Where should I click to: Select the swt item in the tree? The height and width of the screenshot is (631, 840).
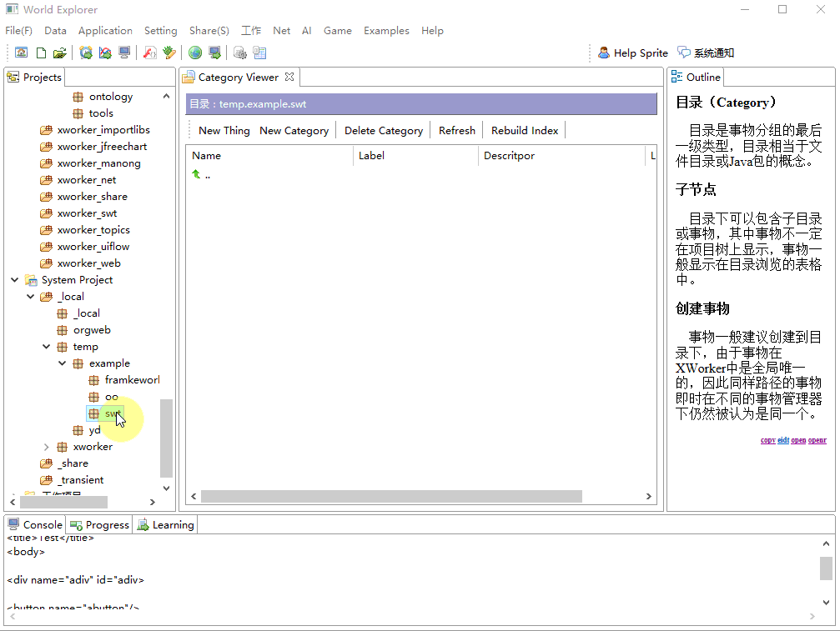coord(109,413)
